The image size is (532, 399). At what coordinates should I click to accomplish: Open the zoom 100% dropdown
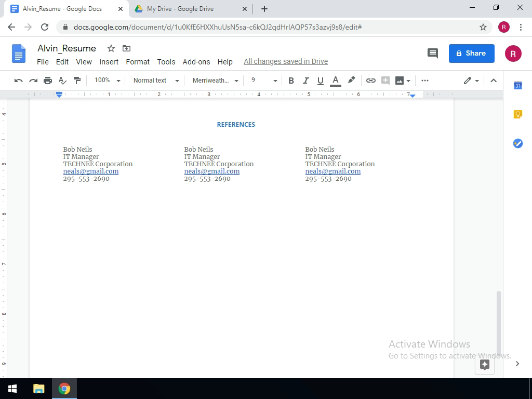pyautogui.click(x=107, y=81)
